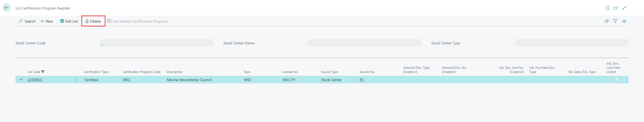Click the share icon
The height and width of the screenshot is (122, 644).
[x=607, y=21]
